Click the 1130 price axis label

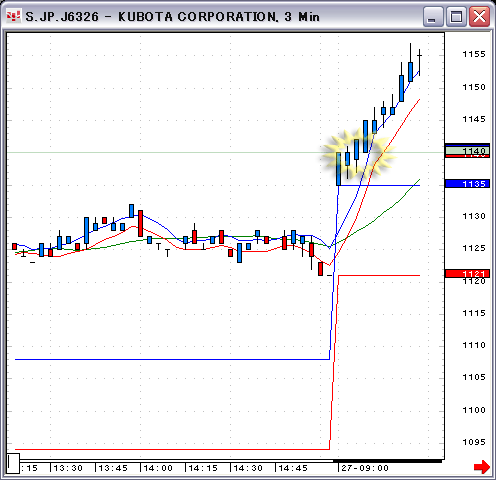(474, 216)
